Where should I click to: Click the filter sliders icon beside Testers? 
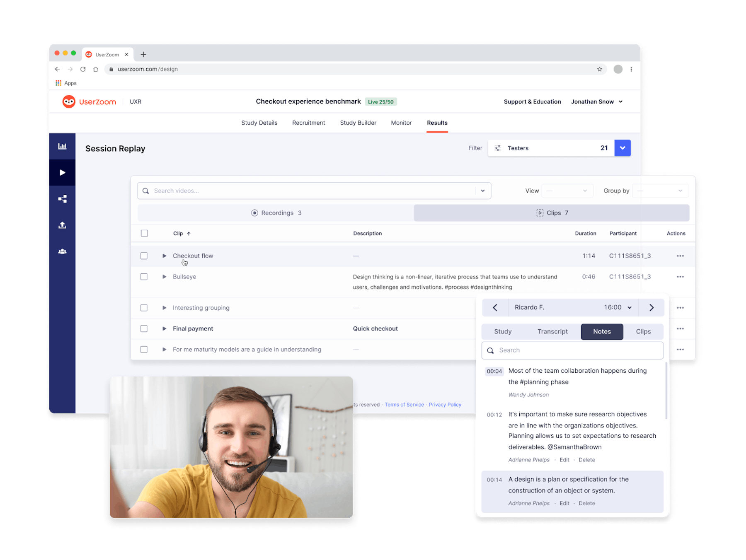point(498,148)
